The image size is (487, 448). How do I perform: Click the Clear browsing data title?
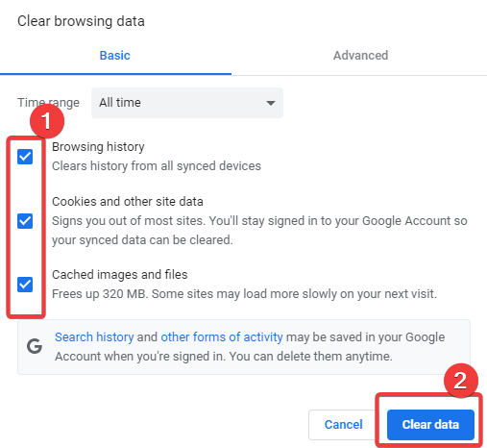[x=81, y=21]
